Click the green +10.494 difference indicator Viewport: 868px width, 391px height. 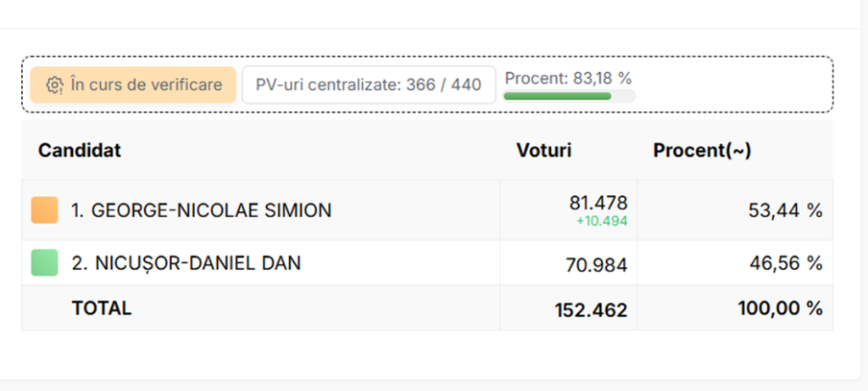click(x=603, y=221)
